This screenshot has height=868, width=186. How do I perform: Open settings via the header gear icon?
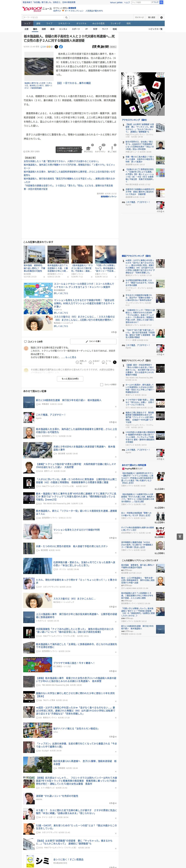161,18
